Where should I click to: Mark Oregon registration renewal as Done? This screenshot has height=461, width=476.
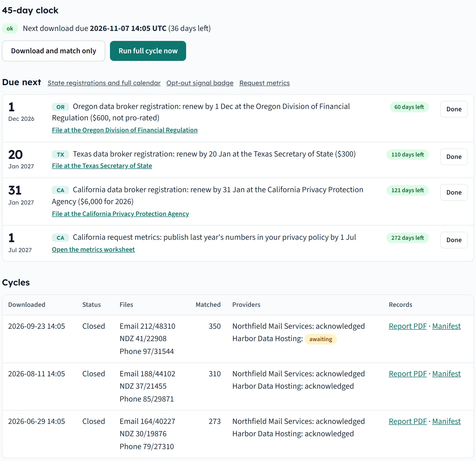(454, 109)
